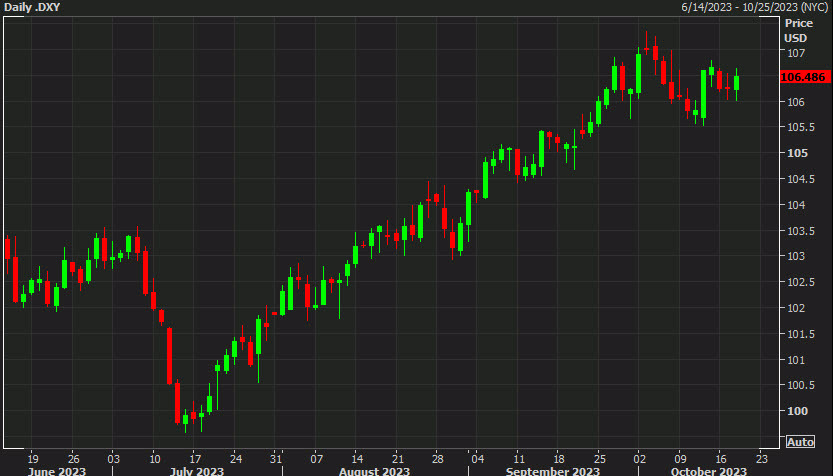Click date label 19 on time axis
833x476 pixels.
(x=33, y=459)
